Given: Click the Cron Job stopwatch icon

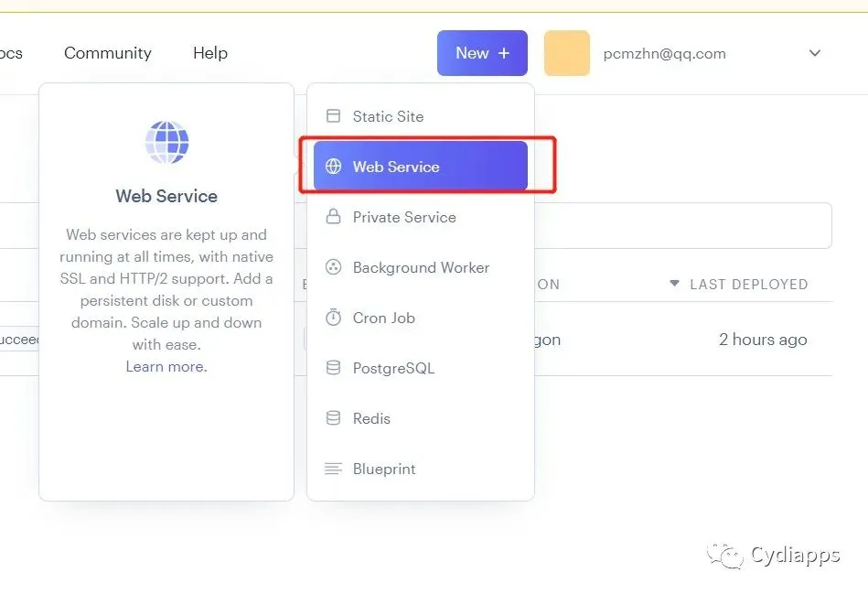Looking at the screenshot, I should (333, 317).
